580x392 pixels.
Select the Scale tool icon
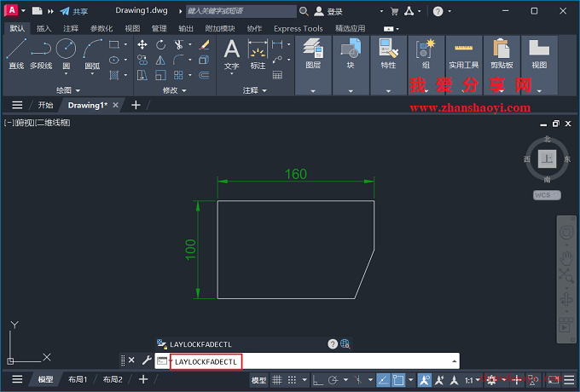pos(160,75)
